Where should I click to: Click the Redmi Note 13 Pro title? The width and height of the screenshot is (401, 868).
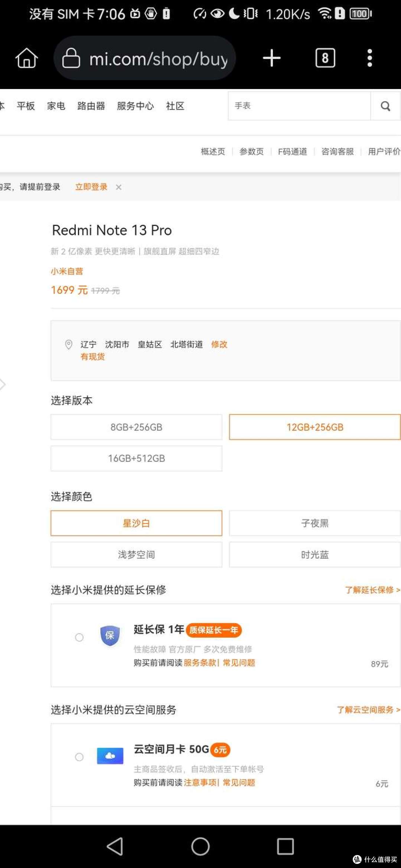(112, 230)
